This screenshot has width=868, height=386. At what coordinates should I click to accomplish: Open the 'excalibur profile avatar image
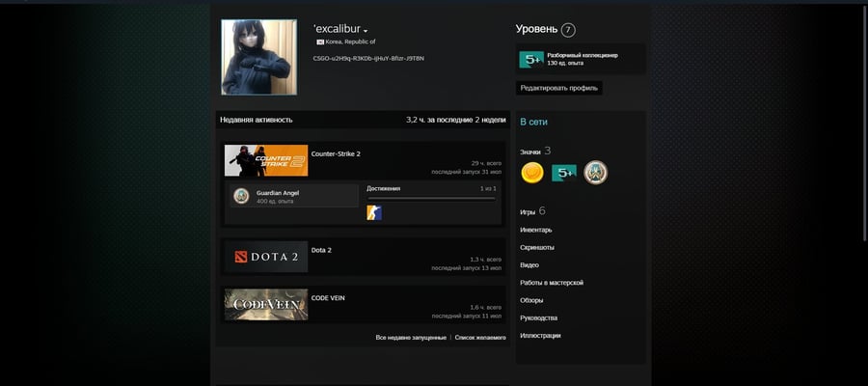click(258, 57)
